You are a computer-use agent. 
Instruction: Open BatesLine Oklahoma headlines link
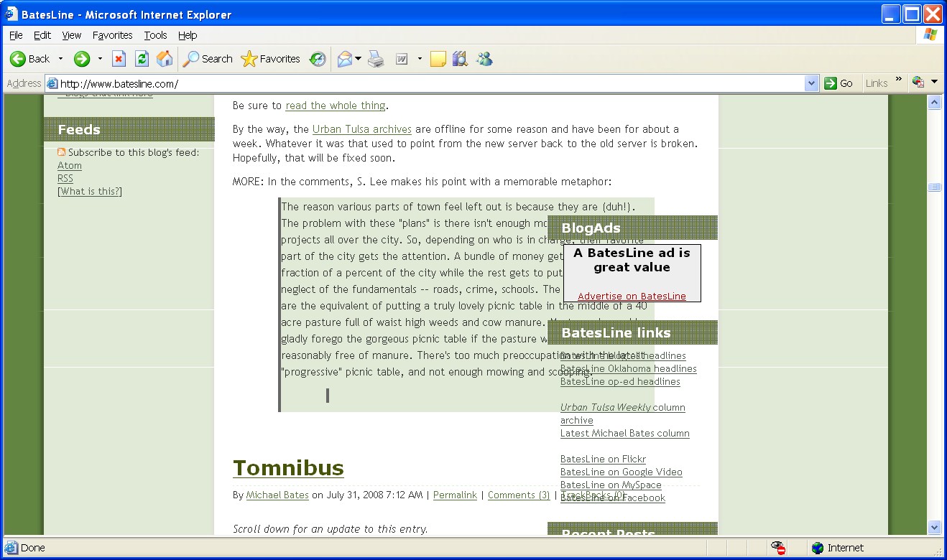pos(629,369)
